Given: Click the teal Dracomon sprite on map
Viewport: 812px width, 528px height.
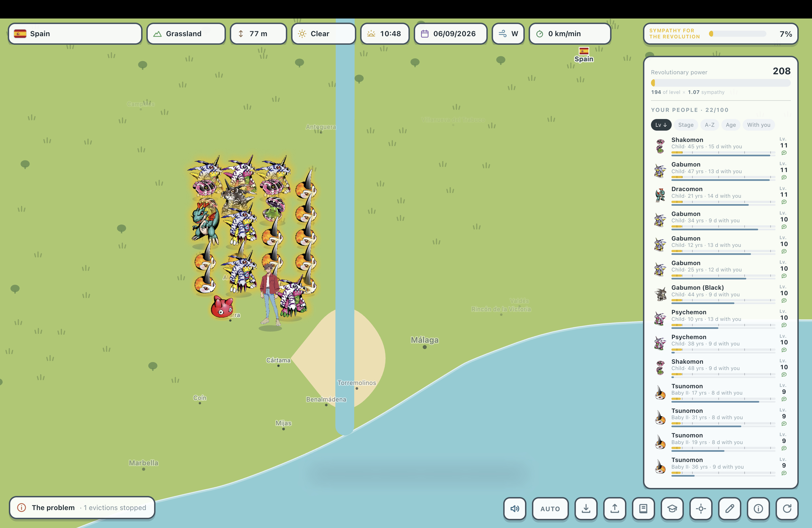Looking at the screenshot, I should click(x=205, y=223).
